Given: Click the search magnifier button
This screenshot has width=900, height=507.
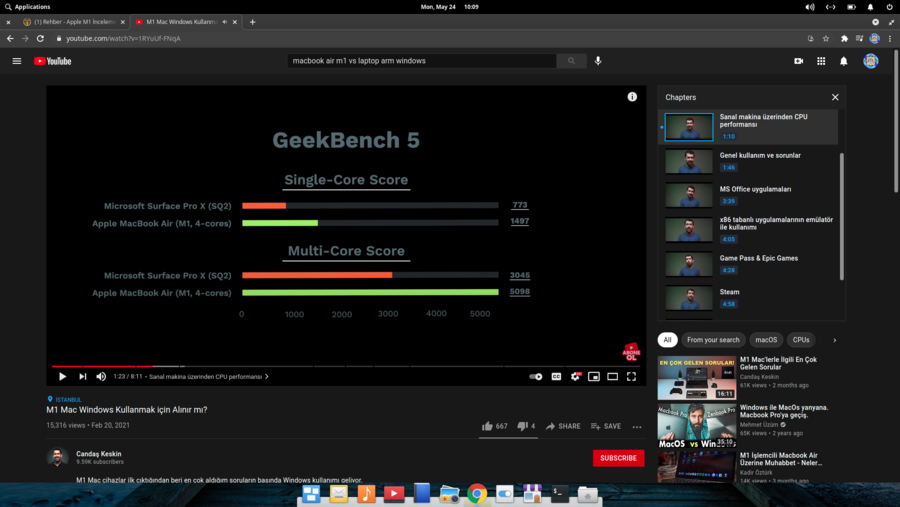Looking at the screenshot, I should click(571, 61).
